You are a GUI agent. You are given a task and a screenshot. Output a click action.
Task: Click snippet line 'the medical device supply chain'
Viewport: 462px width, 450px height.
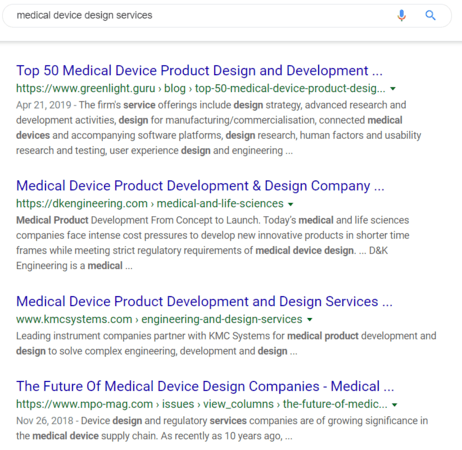pyautogui.click(x=87, y=436)
